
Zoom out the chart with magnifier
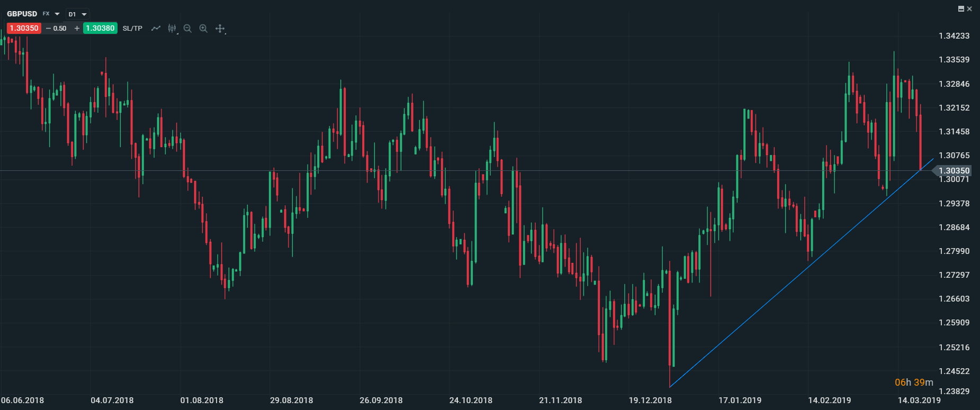pos(187,29)
